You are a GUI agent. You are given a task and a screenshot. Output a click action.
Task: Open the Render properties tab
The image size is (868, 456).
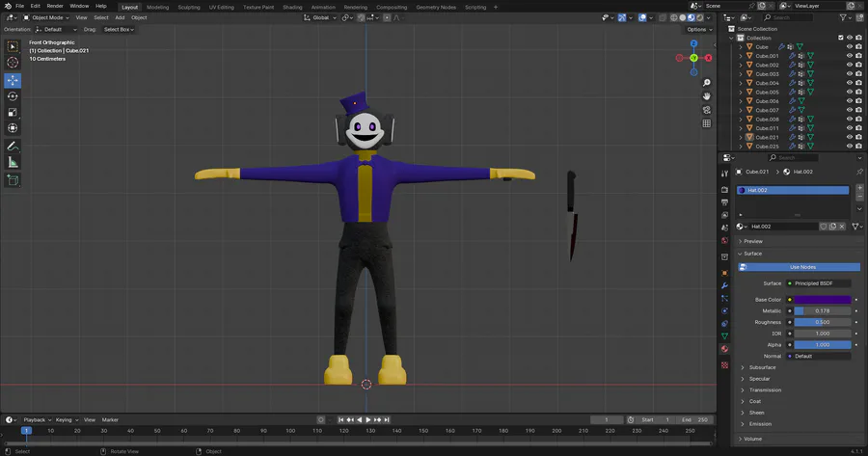(724, 190)
